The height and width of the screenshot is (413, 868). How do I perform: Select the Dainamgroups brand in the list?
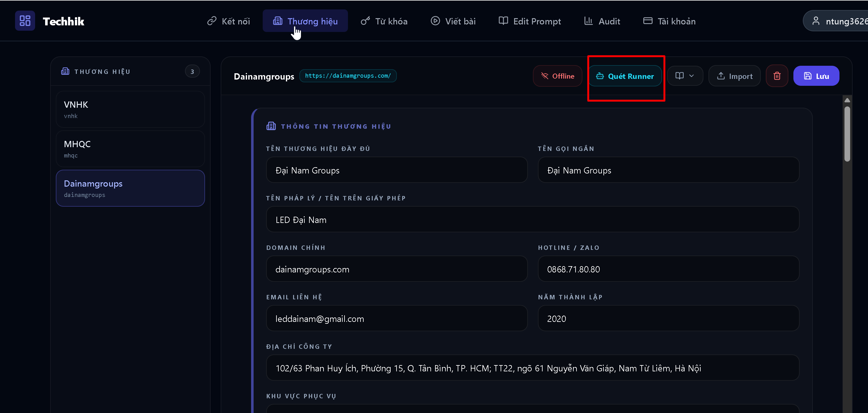click(x=130, y=188)
